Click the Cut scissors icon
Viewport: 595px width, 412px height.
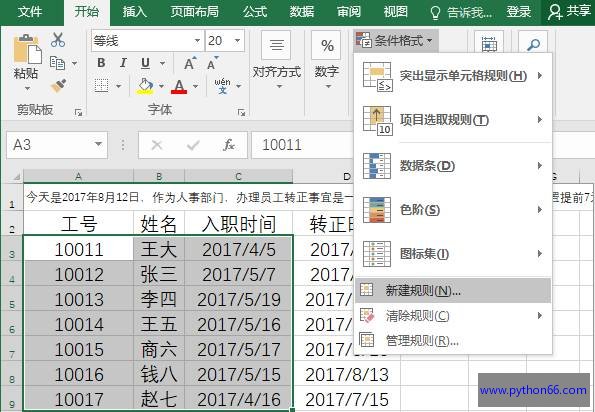(x=58, y=40)
